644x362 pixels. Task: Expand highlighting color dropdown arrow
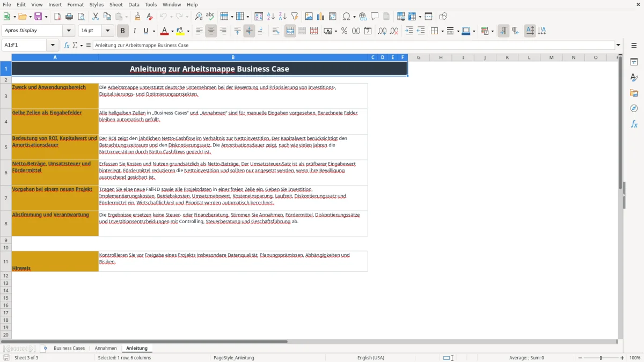(x=188, y=31)
